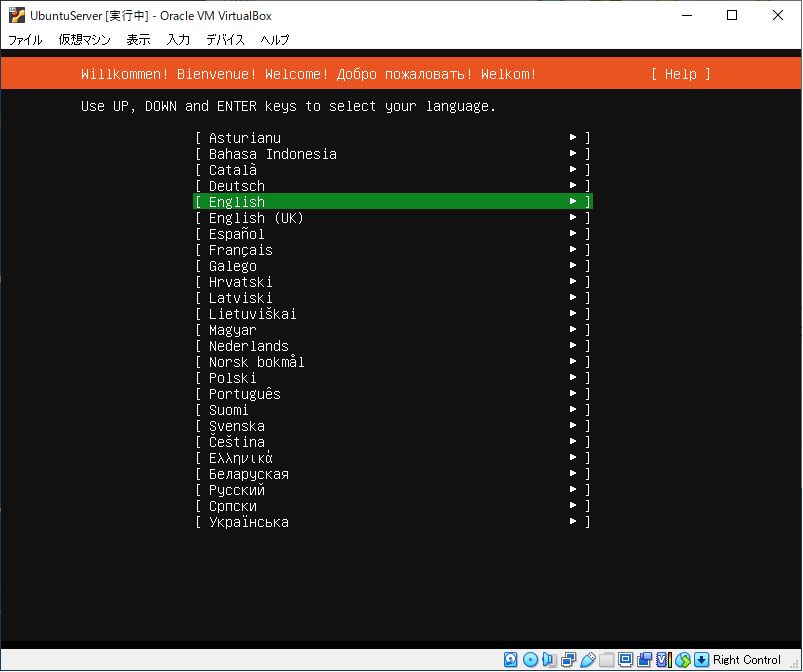Open the USB devices status icon
803x672 pixels.
point(587,660)
